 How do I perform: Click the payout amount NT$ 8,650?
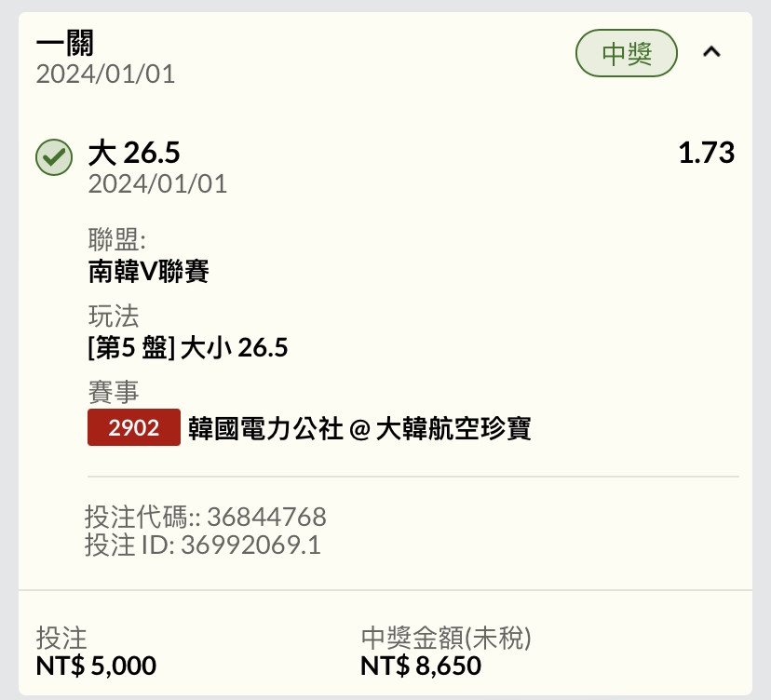pos(421,666)
